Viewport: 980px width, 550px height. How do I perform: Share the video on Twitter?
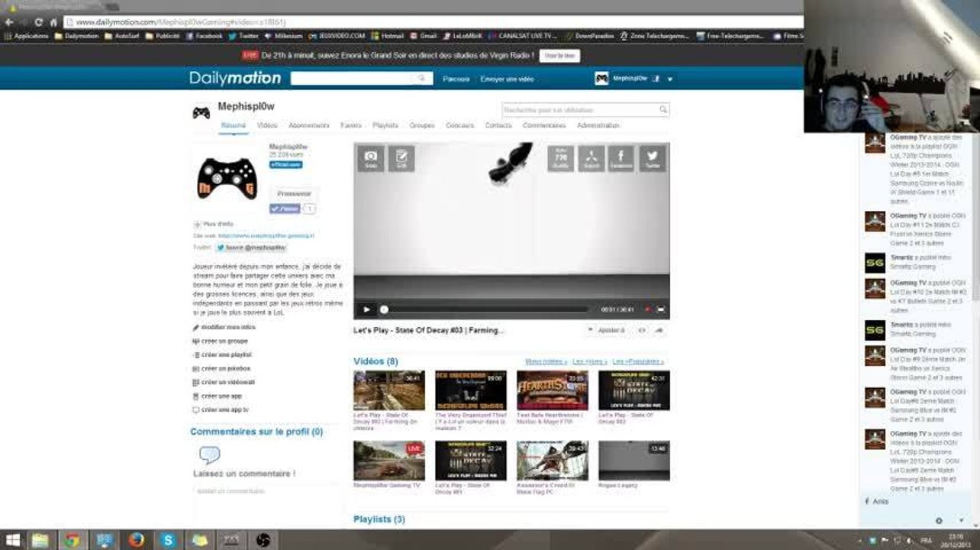click(653, 158)
